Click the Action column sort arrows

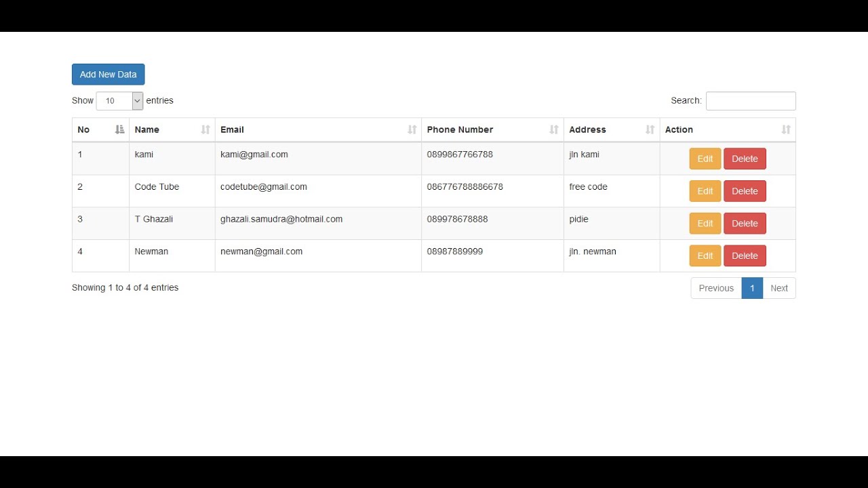pyautogui.click(x=786, y=129)
